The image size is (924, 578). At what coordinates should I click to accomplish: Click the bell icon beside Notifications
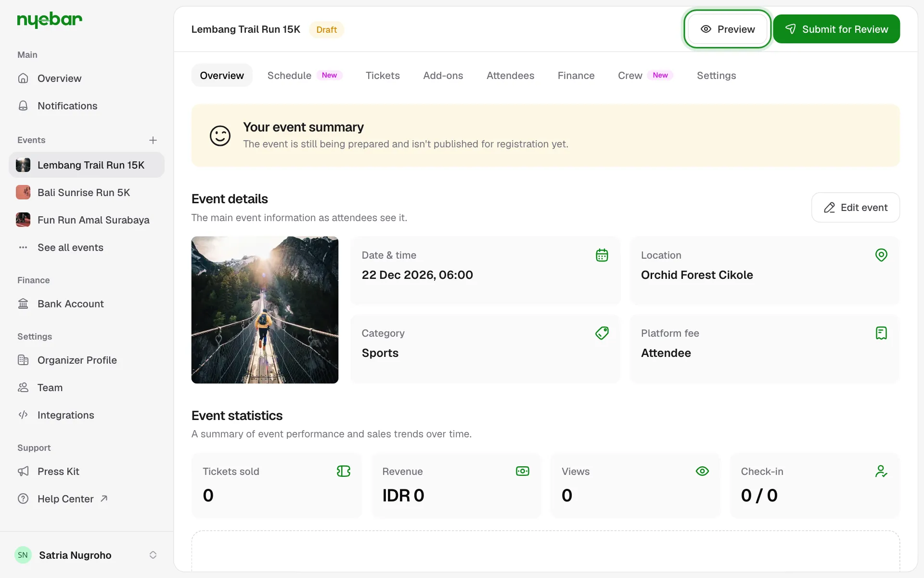(x=23, y=106)
